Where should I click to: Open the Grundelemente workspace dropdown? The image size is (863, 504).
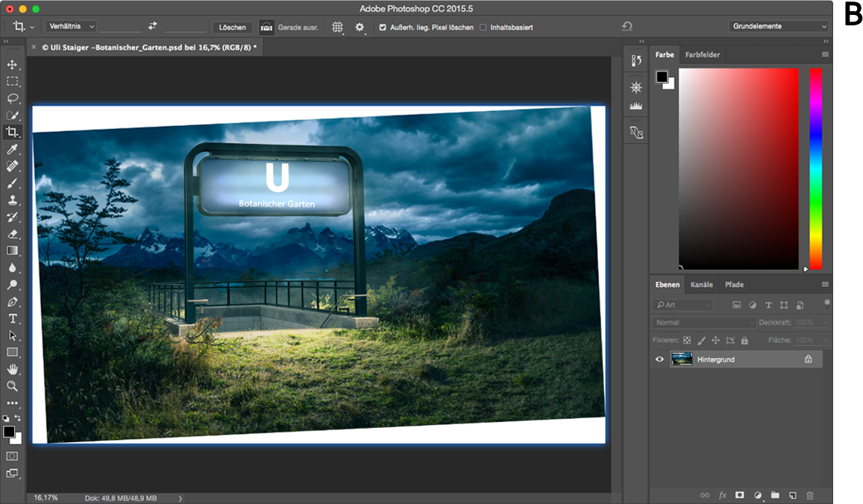[x=779, y=26]
